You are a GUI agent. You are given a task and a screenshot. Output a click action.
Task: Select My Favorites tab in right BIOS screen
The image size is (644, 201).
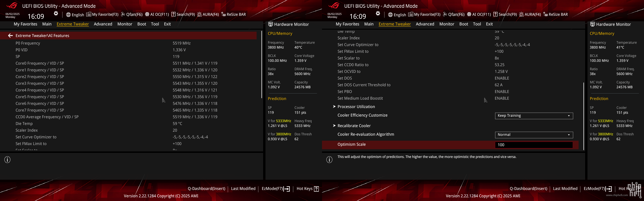pos(347,24)
